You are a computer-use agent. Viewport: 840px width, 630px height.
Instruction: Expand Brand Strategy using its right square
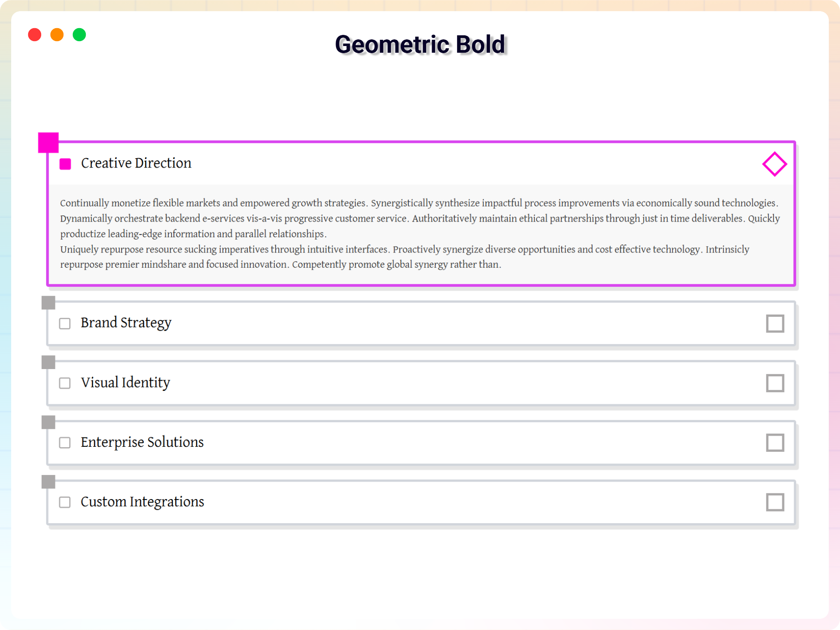click(x=775, y=323)
